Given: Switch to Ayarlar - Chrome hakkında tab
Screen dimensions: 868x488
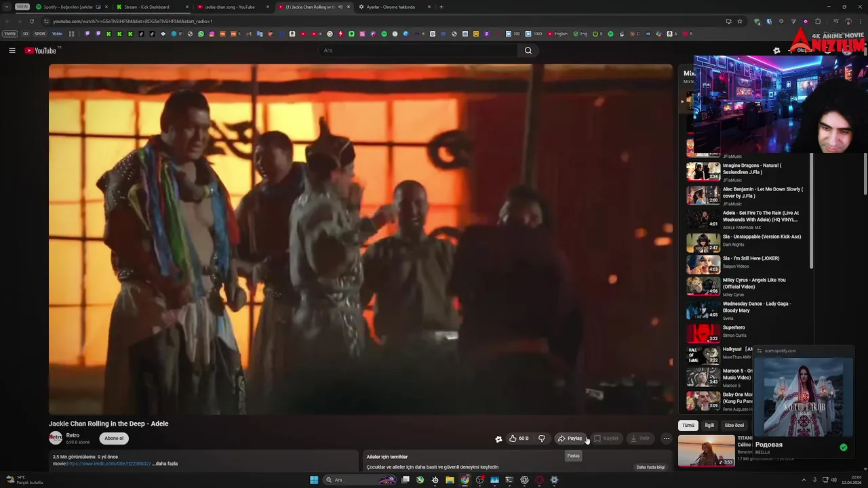Looking at the screenshot, I should point(394,7).
